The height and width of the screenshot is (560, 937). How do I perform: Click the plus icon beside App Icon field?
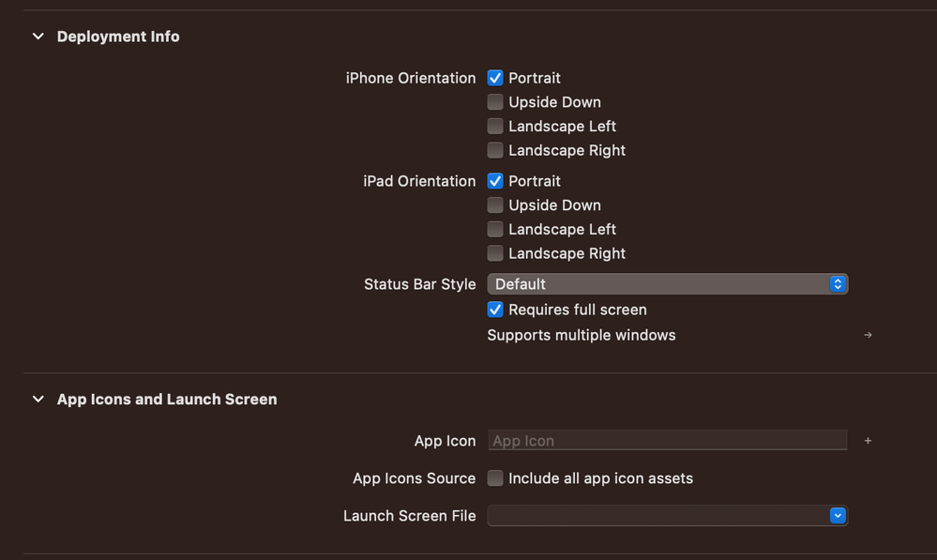[868, 441]
